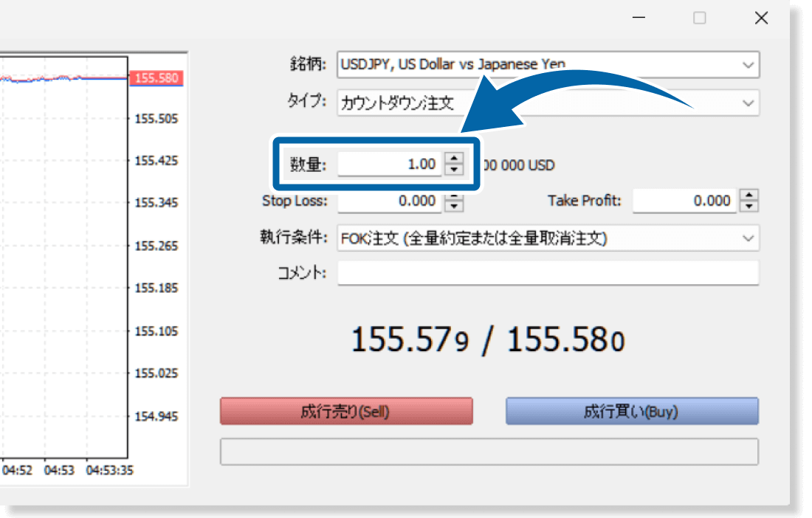Click the disabled maximize window button
The width and height of the screenshot is (812, 518).
700,18
